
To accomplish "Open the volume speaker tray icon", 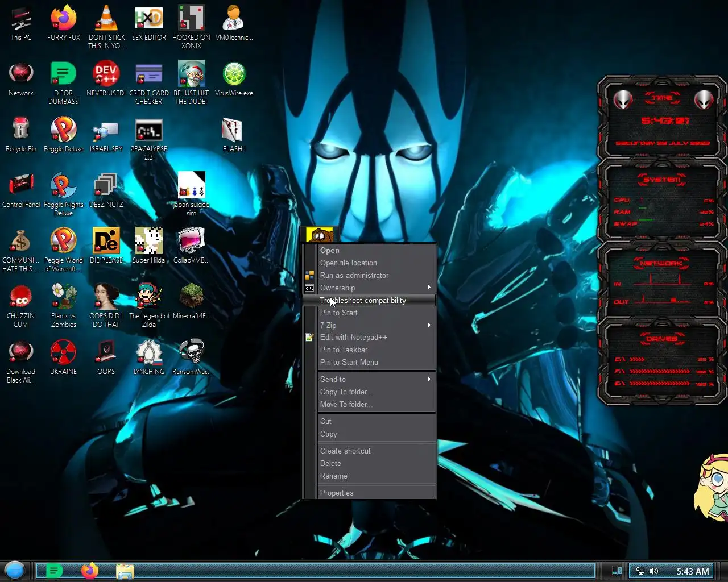I will [x=654, y=571].
